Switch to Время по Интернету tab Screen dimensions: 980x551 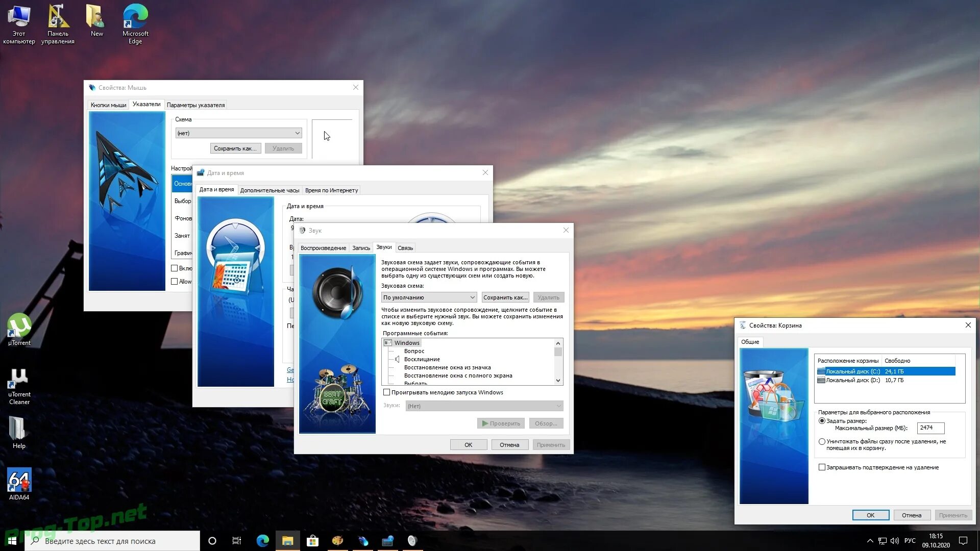coord(331,190)
